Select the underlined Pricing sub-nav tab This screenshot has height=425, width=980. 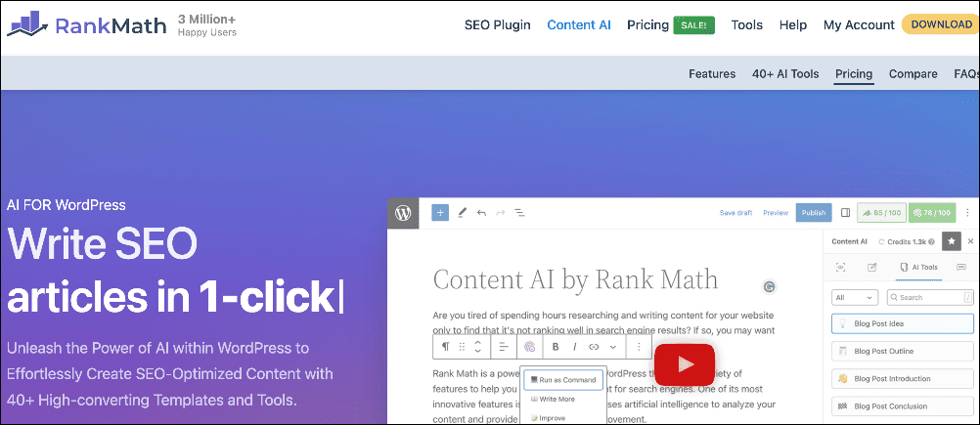click(854, 74)
